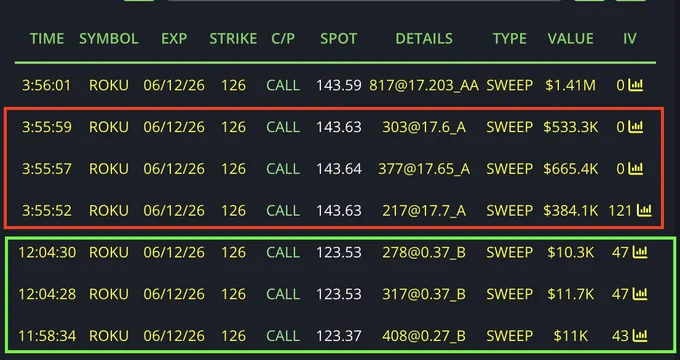The image size is (680, 360).
Task: Click the $1.41M value cell
Action: 571,85
